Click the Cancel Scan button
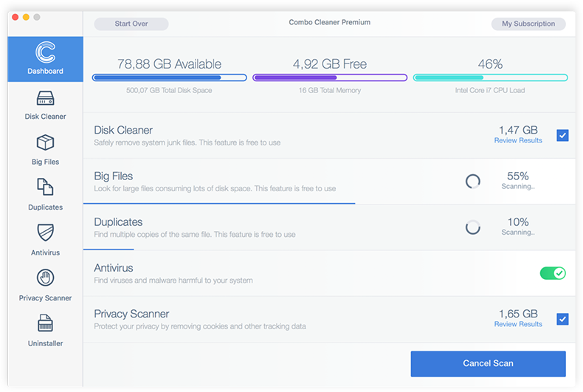 (489, 364)
